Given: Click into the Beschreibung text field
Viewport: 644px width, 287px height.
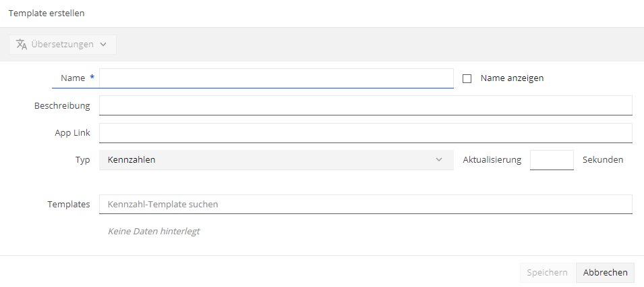Looking at the screenshot, I should pyautogui.click(x=365, y=105).
